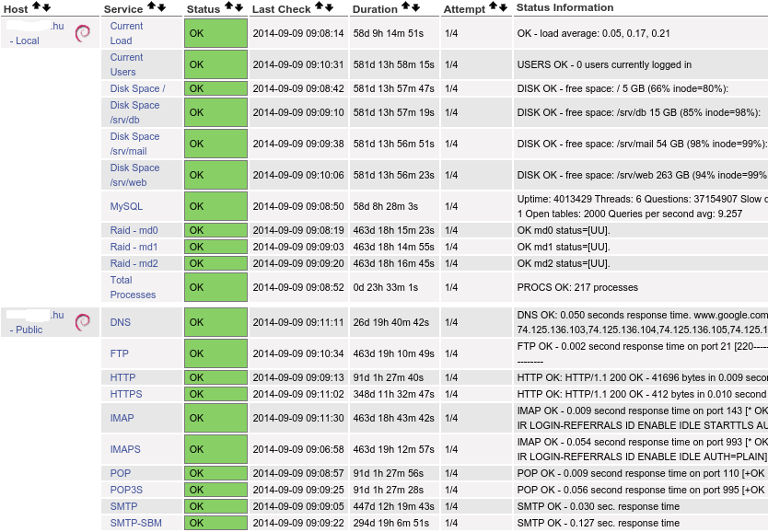Click the green OK status for Current Load

click(216, 33)
